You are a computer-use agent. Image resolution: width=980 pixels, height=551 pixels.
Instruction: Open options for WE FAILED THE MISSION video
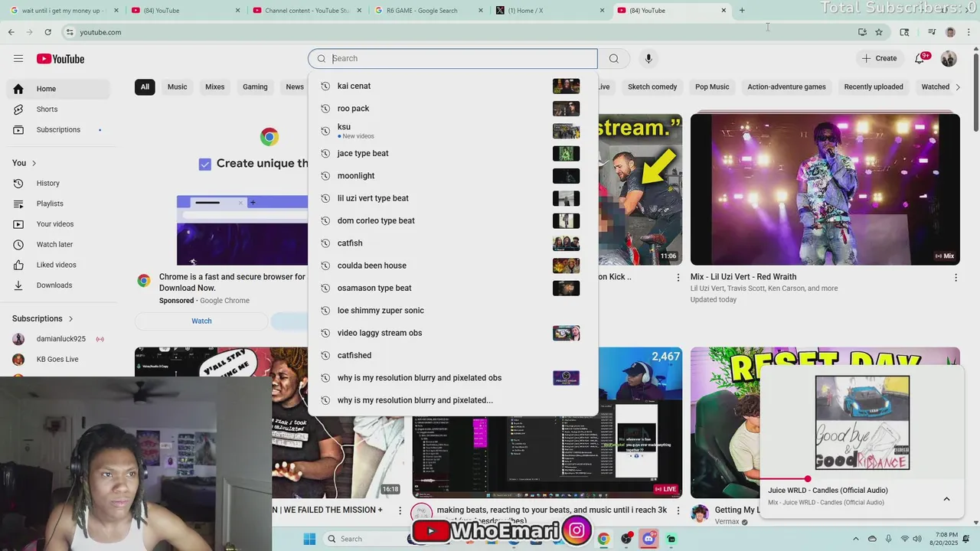(400, 510)
